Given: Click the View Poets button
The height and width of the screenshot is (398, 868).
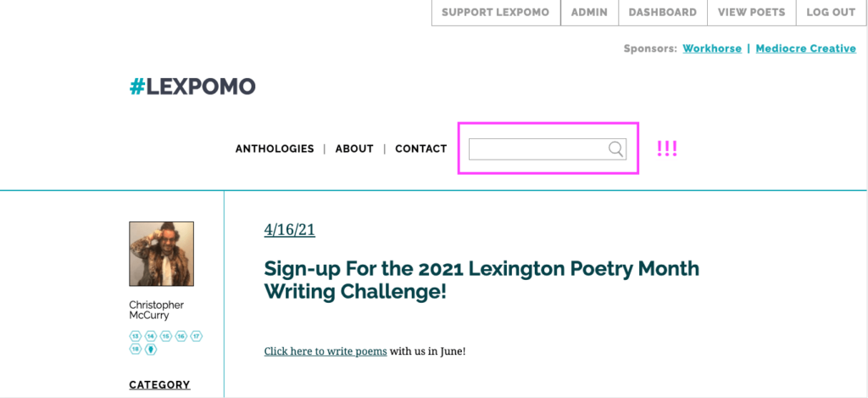Looking at the screenshot, I should pyautogui.click(x=752, y=13).
